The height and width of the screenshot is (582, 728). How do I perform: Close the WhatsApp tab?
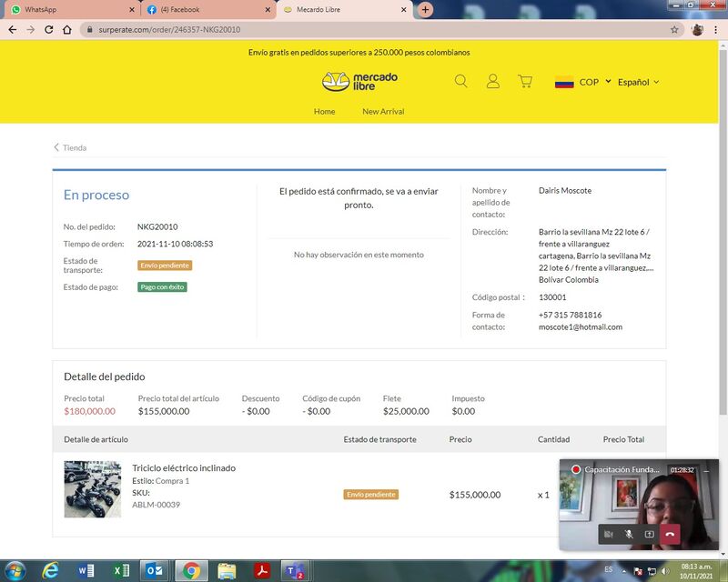coord(132,10)
